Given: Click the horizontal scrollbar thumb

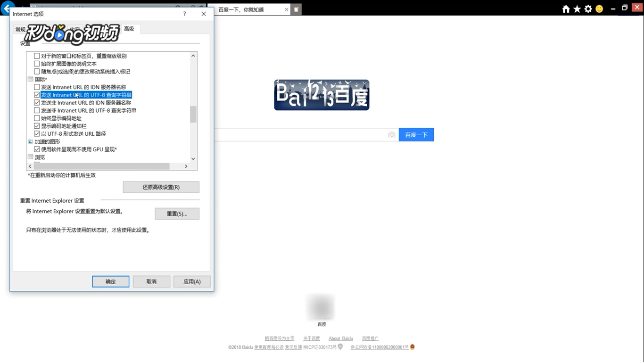Looking at the screenshot, I should pos(101,166).
